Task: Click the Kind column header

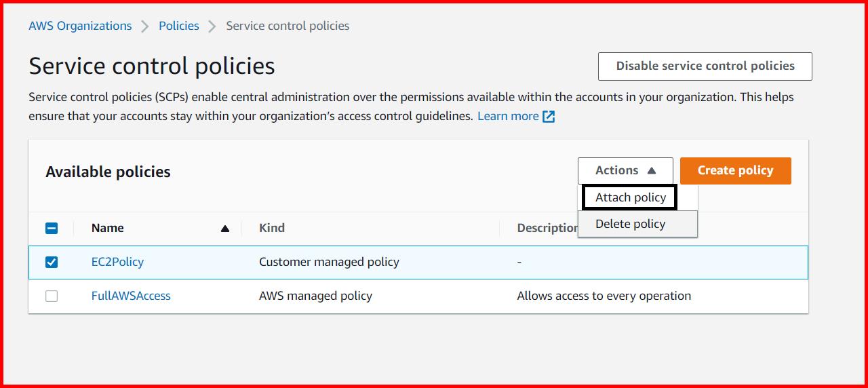Action: (272, 228)
